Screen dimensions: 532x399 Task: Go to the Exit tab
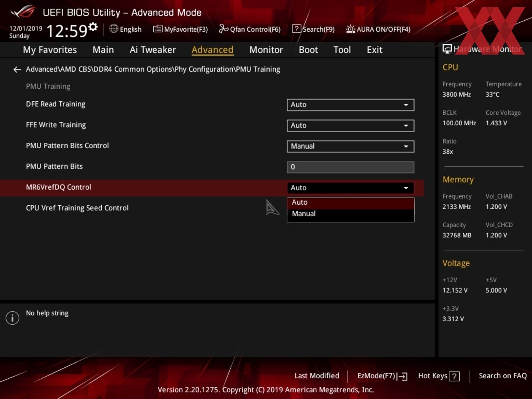[x=374, y=50]
